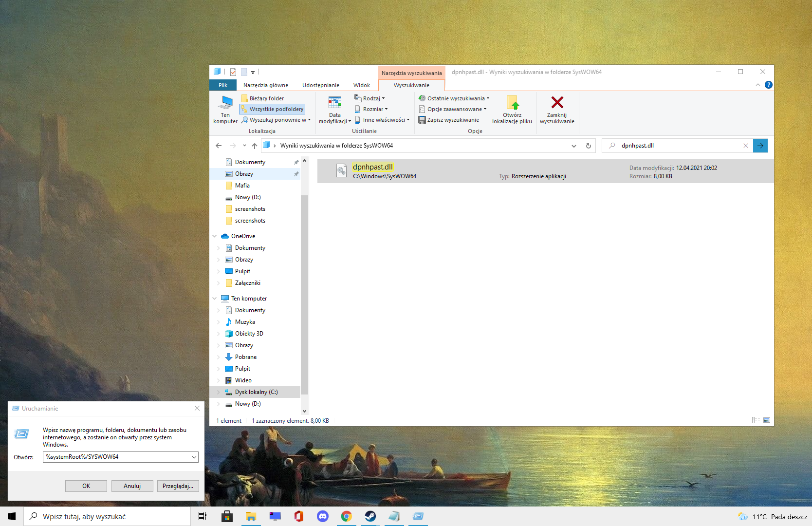Click New folder quick access icon
This screenshot has height=526, width=812.
click(x=244, y=72)
